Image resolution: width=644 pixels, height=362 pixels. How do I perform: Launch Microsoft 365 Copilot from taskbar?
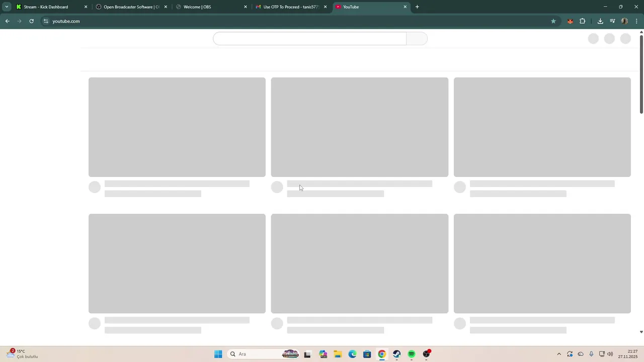323,354
